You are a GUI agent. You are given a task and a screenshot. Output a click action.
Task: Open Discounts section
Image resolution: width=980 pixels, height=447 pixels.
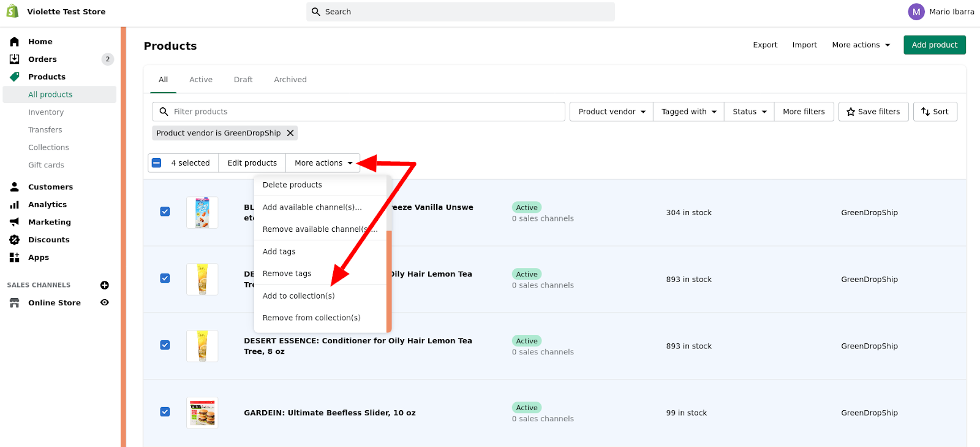tap(48, 240)
